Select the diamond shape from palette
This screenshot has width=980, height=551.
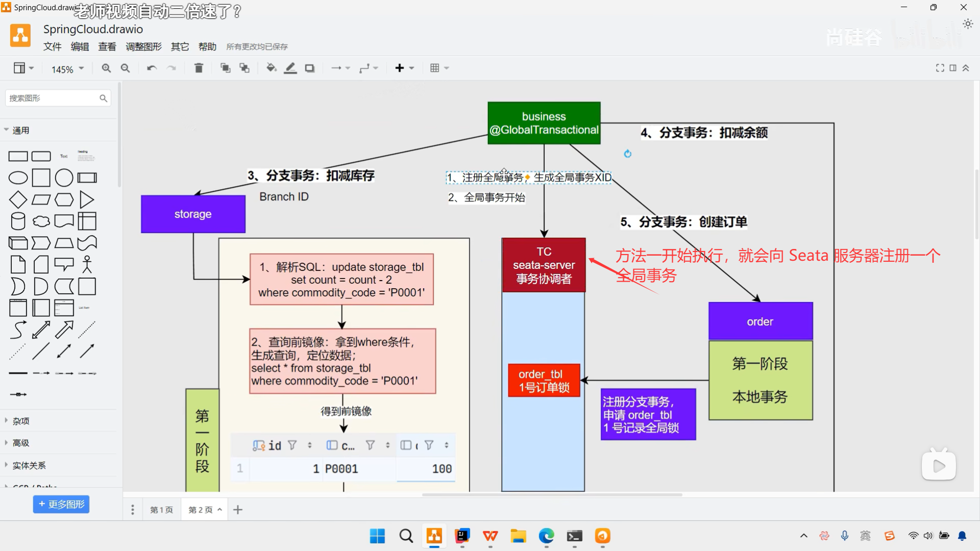[18, 199]
